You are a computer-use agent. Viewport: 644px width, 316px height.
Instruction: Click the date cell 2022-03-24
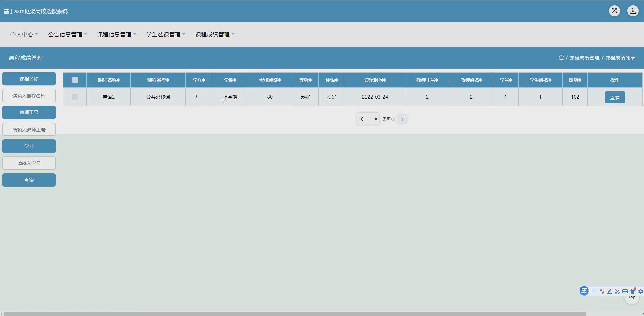click(x=375, y=97)
